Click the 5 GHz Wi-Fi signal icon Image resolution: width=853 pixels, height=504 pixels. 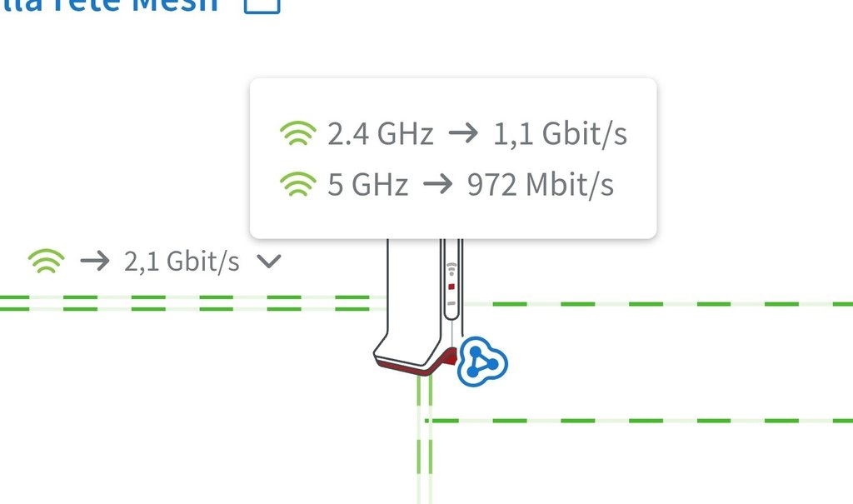(298, 184)
